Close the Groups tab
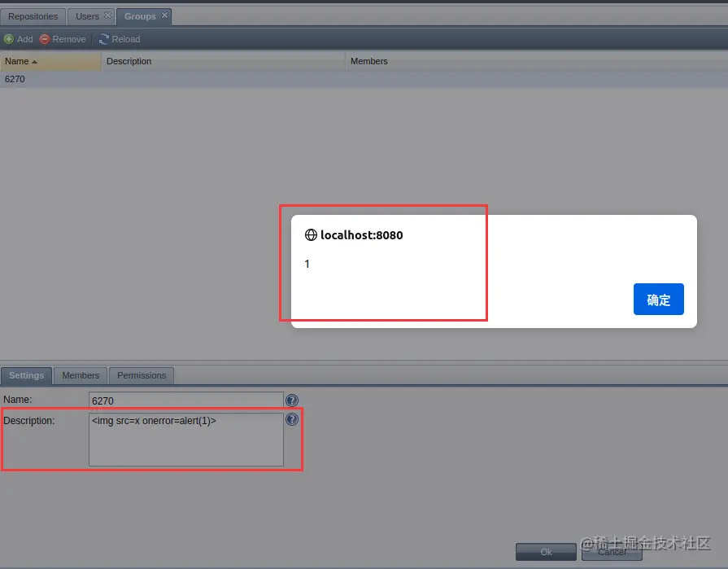728x569 pixels. click(x=164, y=15)
